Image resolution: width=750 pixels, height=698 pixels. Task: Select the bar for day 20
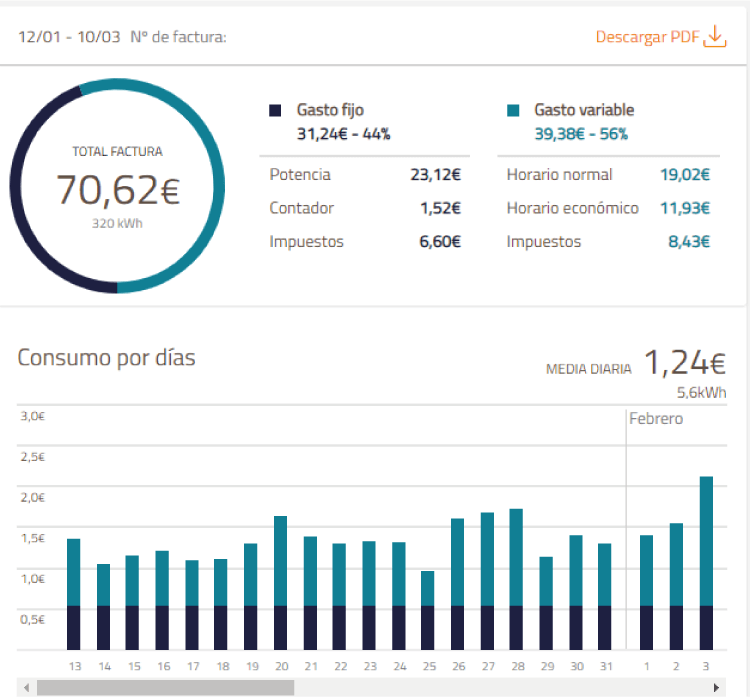pos(280,583)
